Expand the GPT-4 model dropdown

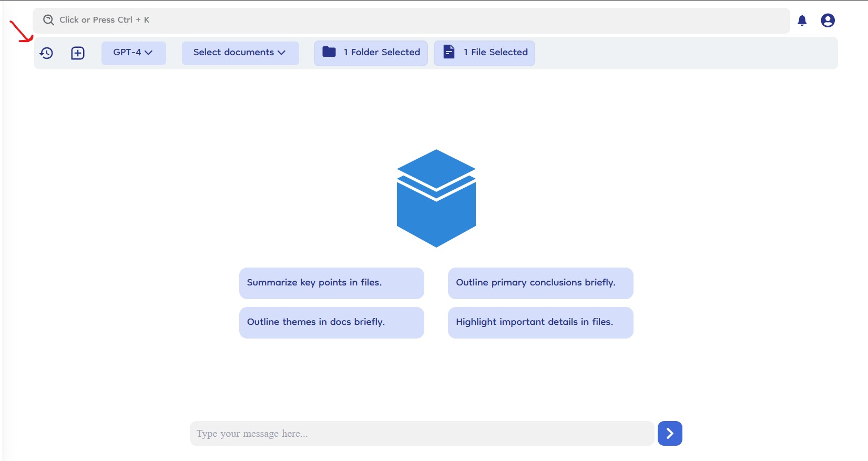(x=133, y=53)
